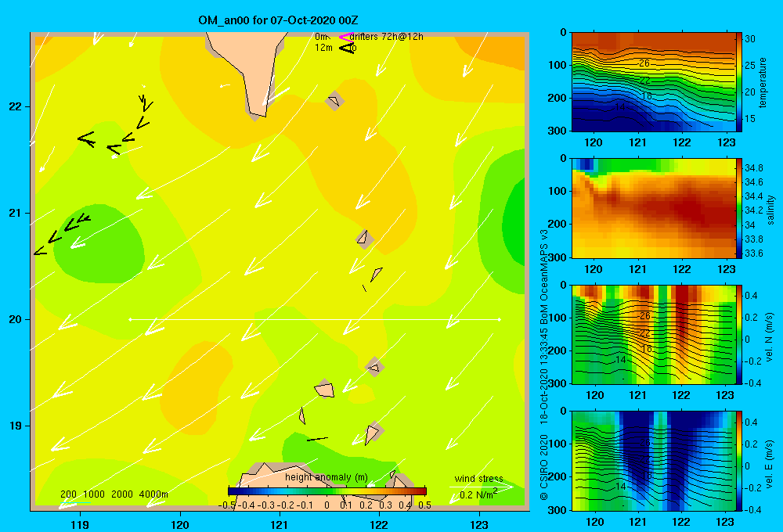
Task: Click the temperature color bar
Action: pos(739,82)
